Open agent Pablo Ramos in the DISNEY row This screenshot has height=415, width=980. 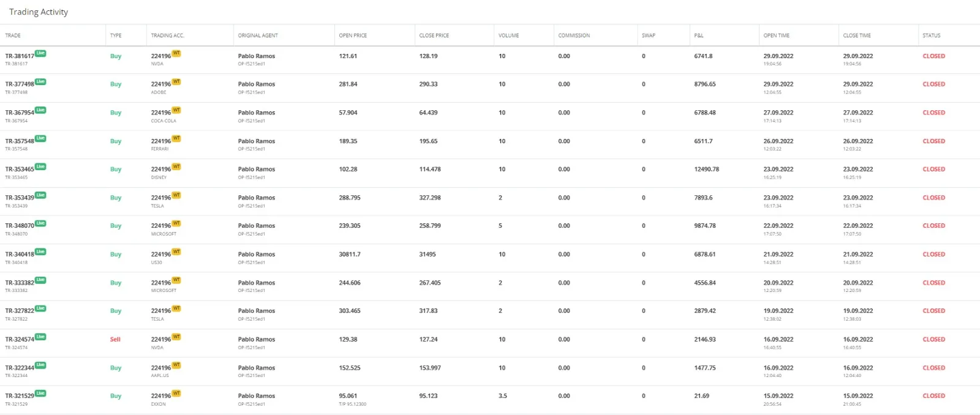[x=257, y=170]
